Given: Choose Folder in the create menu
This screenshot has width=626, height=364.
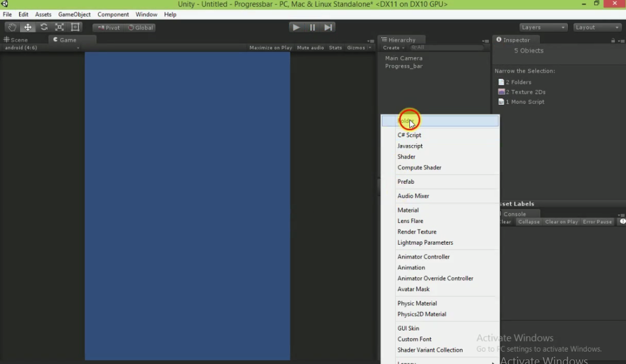Looking at the screenshot, I should pos(440,121).
